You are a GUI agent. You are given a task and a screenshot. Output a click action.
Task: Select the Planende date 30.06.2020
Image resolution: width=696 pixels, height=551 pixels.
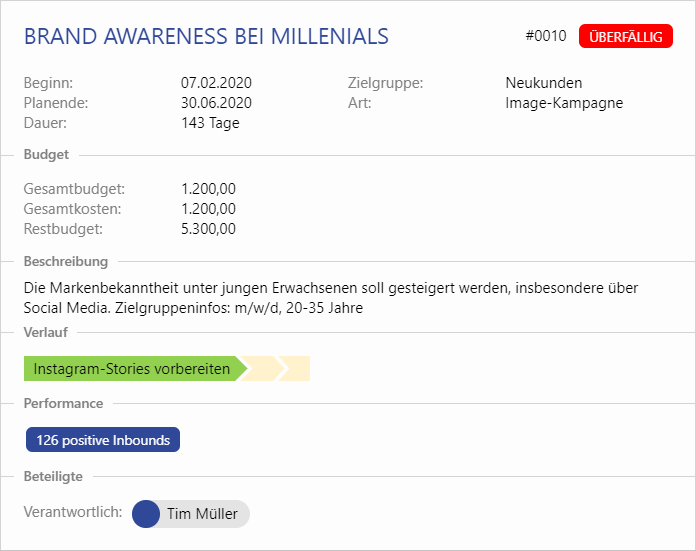[x=216, y=103]
